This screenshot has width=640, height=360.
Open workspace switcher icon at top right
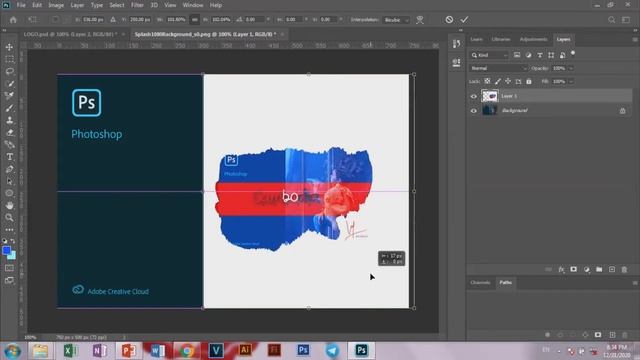[x=626, y=20]
